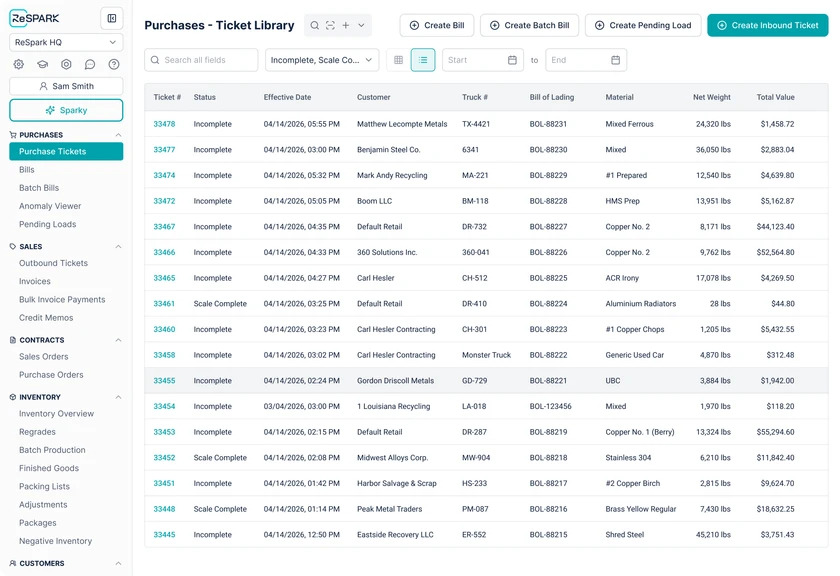
Task: Open the graduation cap training icon
Action: [42, 64]
